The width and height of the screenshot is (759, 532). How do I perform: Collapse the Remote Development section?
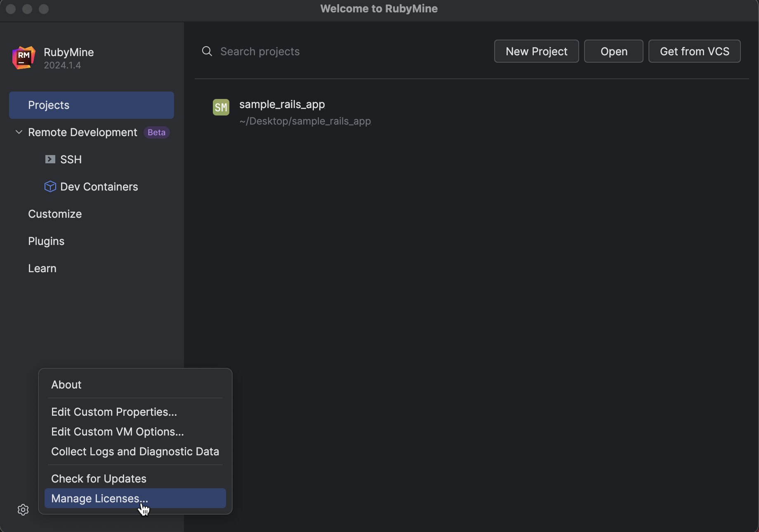point(19,132)
